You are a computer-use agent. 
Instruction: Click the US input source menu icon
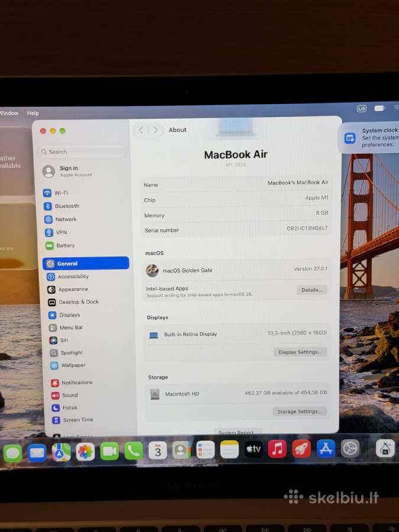(x=362, y=109)
